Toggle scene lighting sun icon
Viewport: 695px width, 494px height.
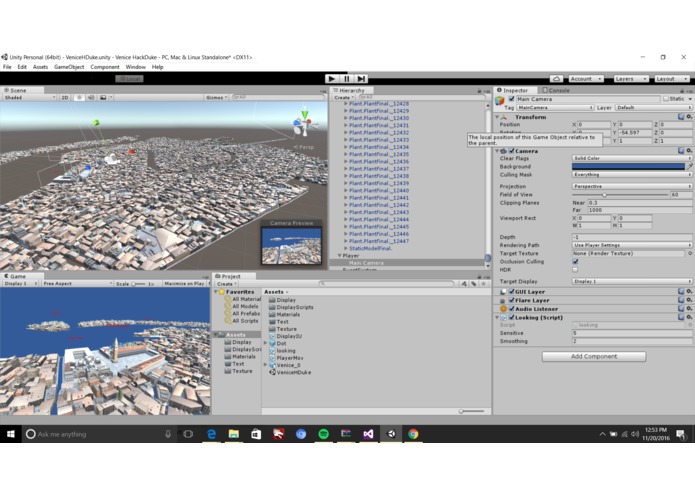pyautogui.click(x=79, y=97)
